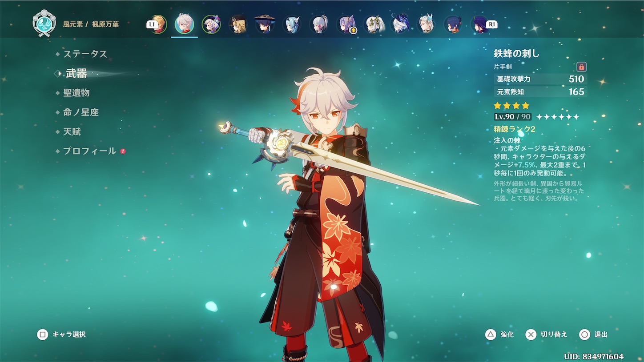
Task: Click the 精錬ランク2 refinement text
Action: [515, 129]
